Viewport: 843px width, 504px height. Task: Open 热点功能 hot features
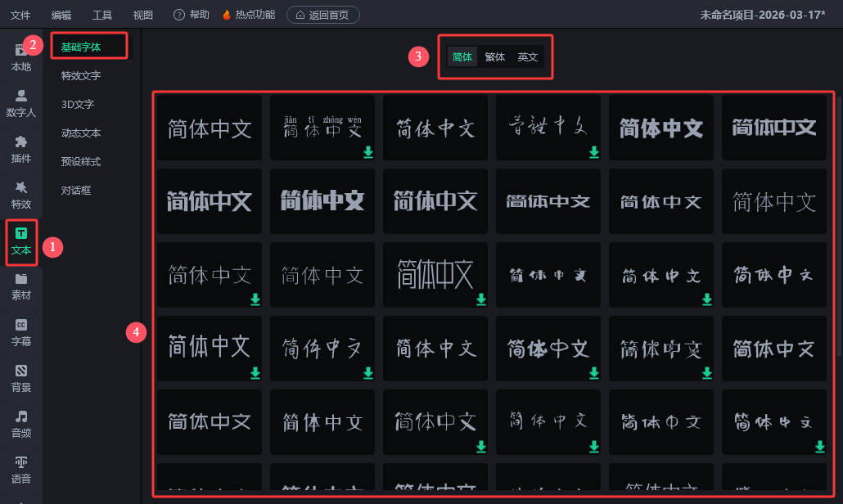click(x=250, y=15)
